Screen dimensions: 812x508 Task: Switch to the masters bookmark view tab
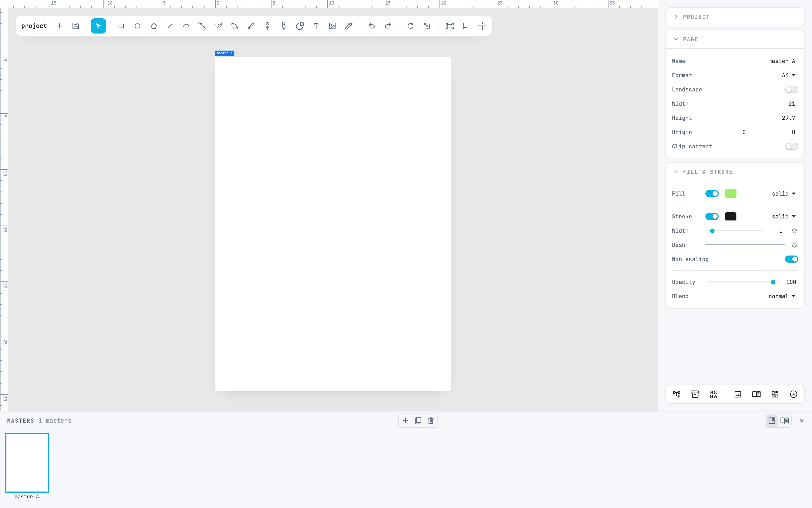(x=772, y=421)
